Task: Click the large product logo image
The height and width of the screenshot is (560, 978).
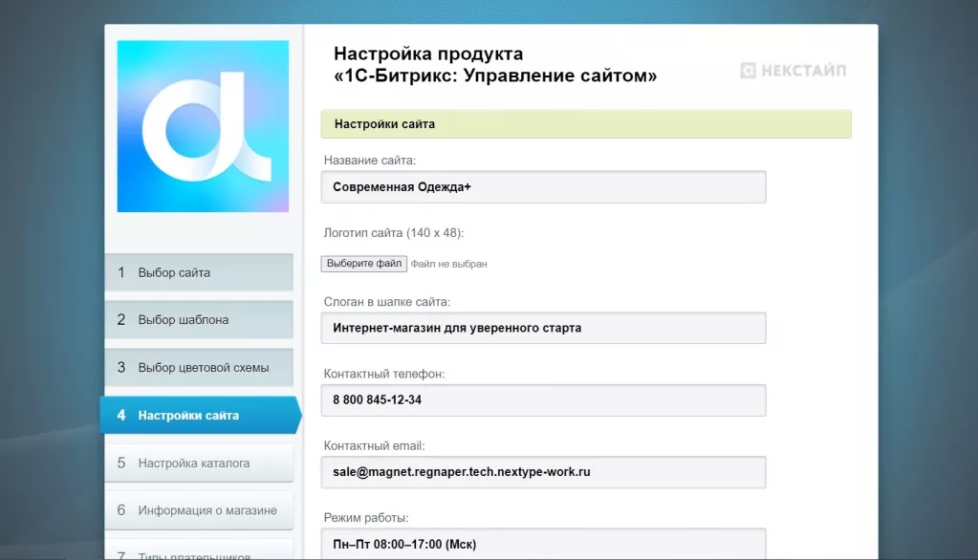Action: [203, 126]
